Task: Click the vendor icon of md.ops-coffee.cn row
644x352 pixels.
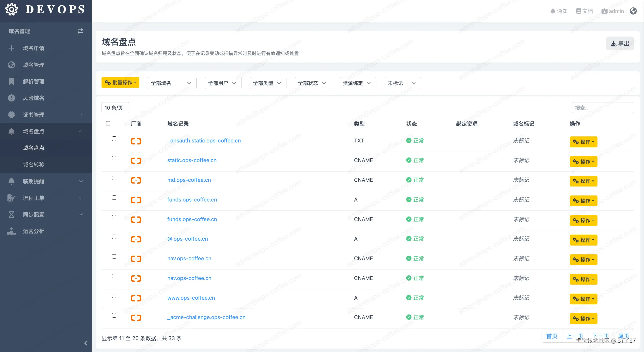Action: 136,180
